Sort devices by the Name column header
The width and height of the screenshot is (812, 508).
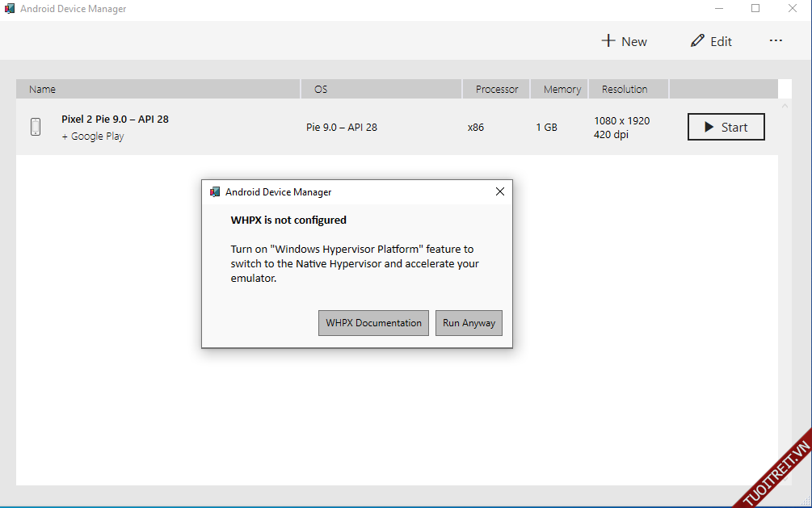coord(43,90)
